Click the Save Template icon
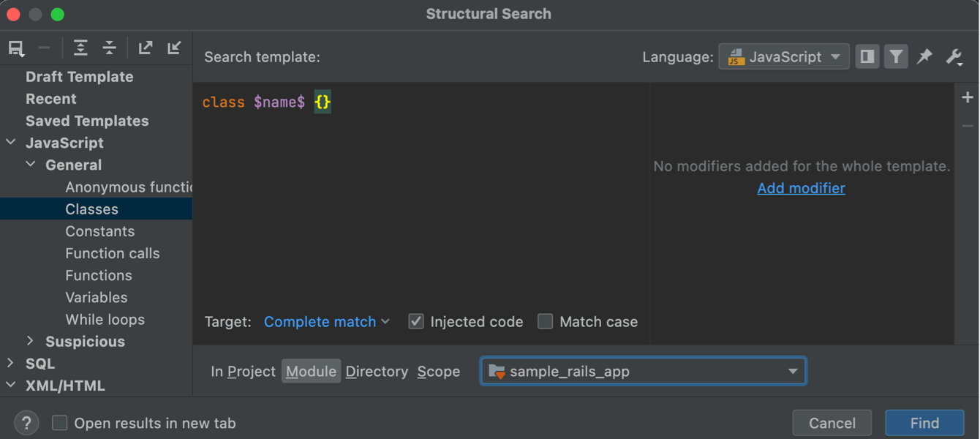Image resolution: width=980 pixels, height=439 pixels. pos(16,48)
